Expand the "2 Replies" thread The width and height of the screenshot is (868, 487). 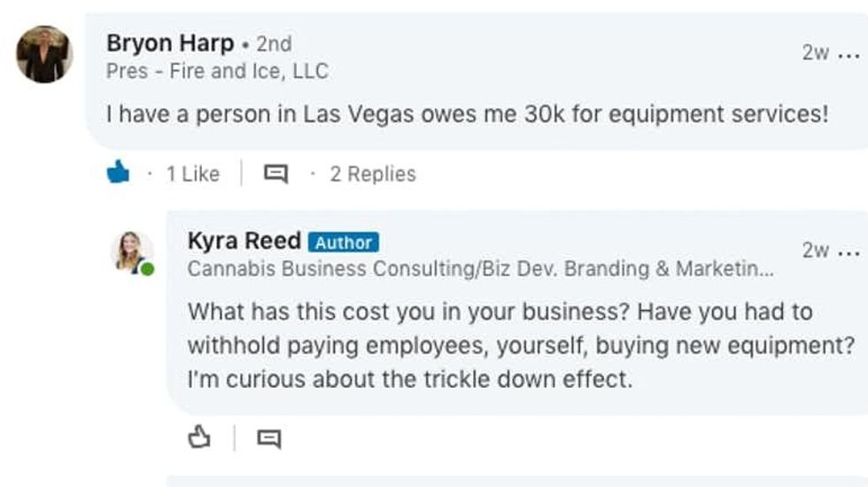pyautogui.click(x=372, y=174)
